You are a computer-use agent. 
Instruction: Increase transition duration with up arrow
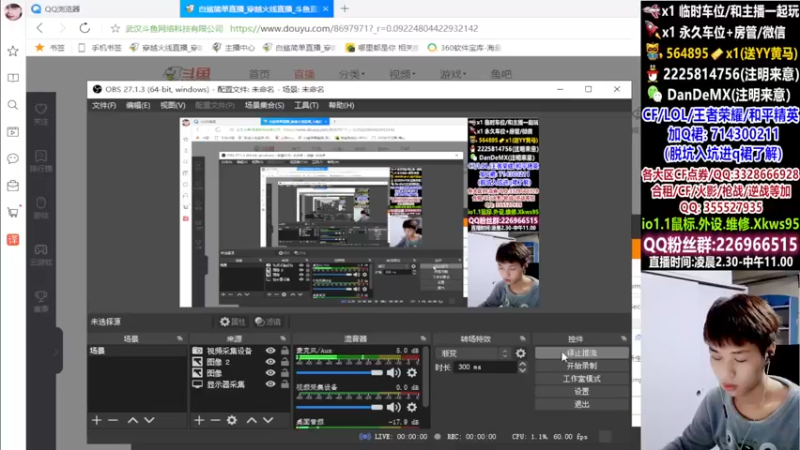click(522, 364)
